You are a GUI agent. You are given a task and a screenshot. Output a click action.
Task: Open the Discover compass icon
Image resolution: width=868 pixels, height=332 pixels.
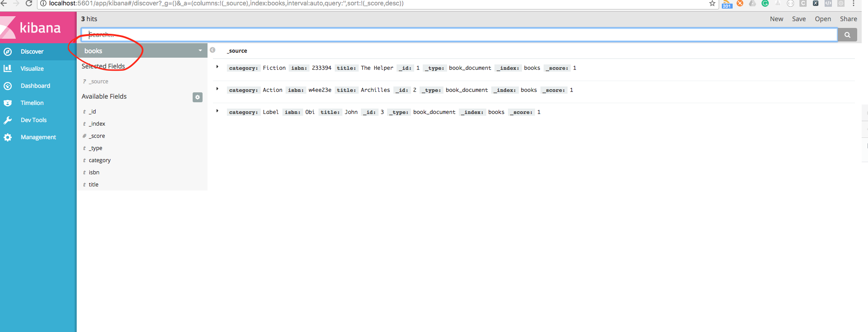tap(8, 52)
